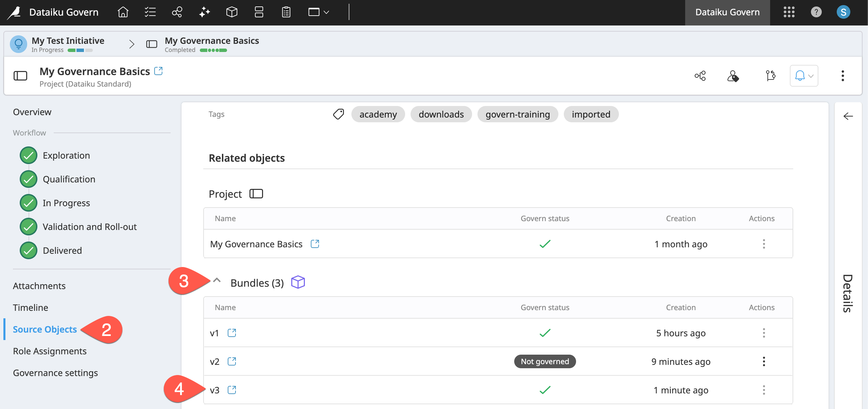Click the vertical Details panel label

(x=848, y=293)
